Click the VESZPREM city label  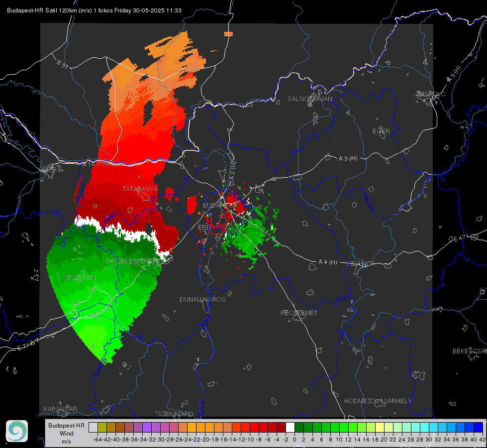tap(80, 278)
